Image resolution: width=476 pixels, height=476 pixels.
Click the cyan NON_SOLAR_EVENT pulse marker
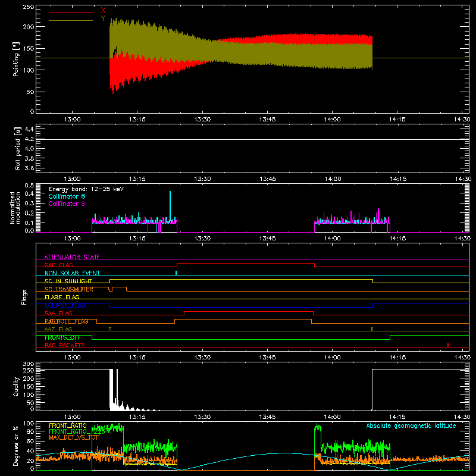coord(176,273)
